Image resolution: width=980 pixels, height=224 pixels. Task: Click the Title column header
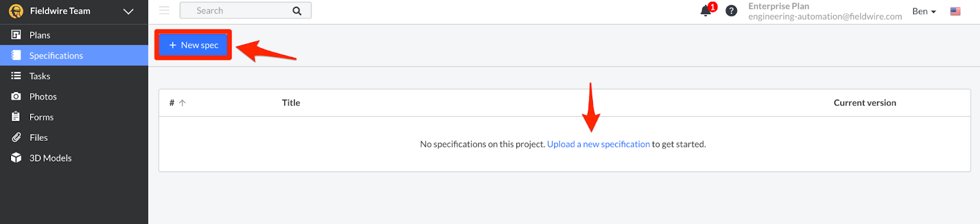291,103
